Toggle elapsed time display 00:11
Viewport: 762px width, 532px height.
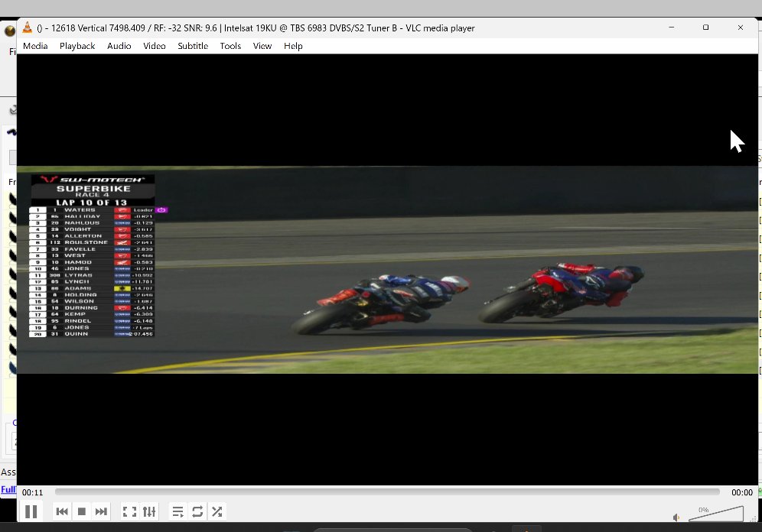(x=33, y=492)
